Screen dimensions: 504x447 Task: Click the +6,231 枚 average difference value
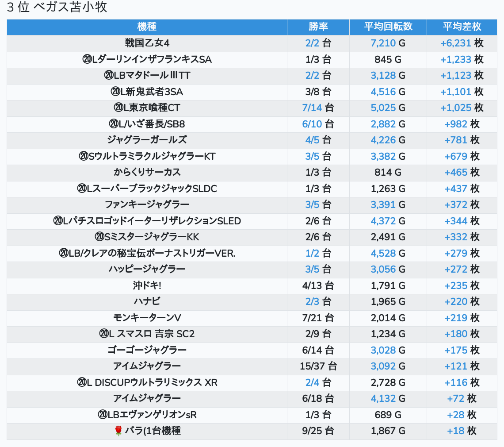pyautogui.click(x=462, y=43)
